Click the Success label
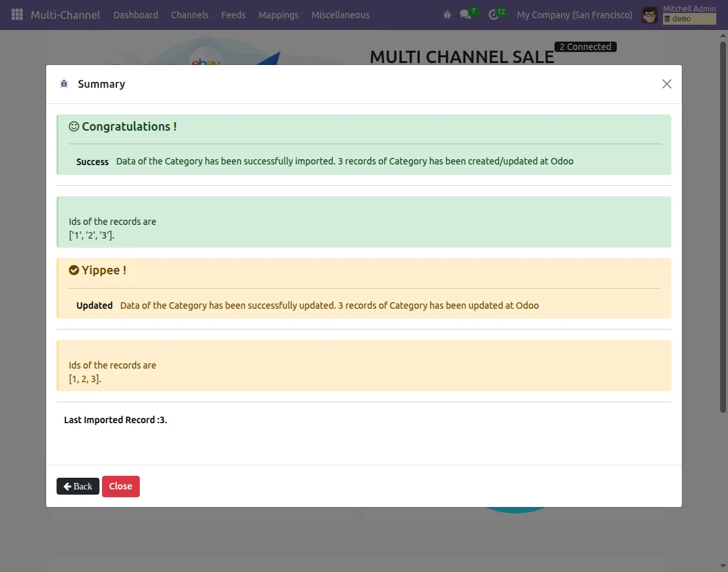The width and height of the screenshot is (728, 572). click(x=92, y=162)
